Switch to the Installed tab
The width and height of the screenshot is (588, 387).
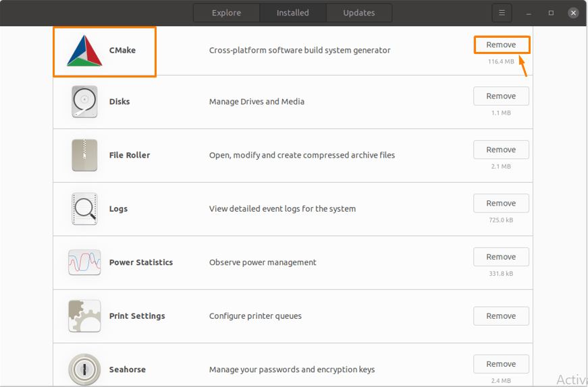click(x=293, y=13)
